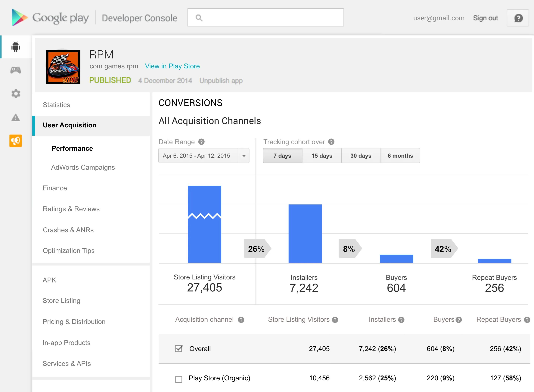Open the Android apps sidebar icon
This screenshot has height=392, width=534.
point(15,47)
